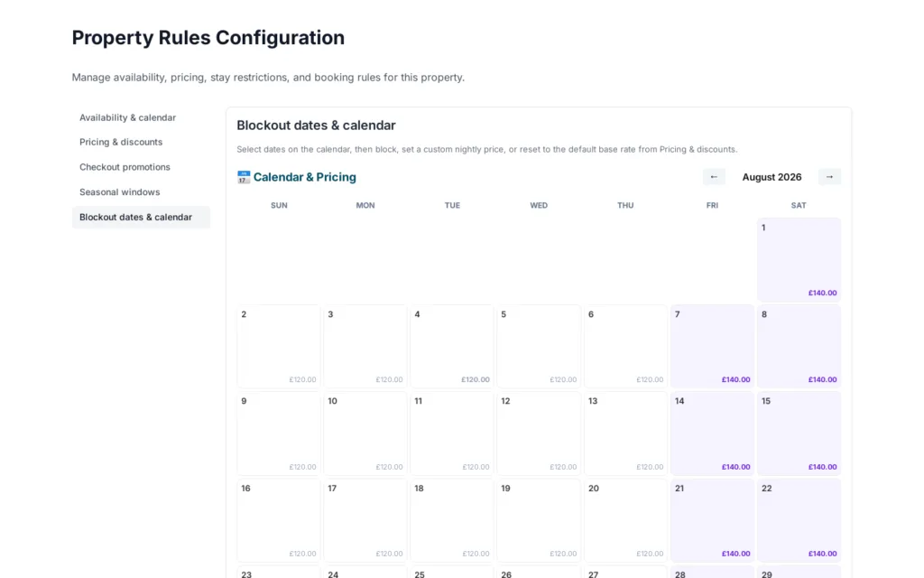924x578 pixels.
Task: Click the FRI column header
Action: tap(712, 205)
